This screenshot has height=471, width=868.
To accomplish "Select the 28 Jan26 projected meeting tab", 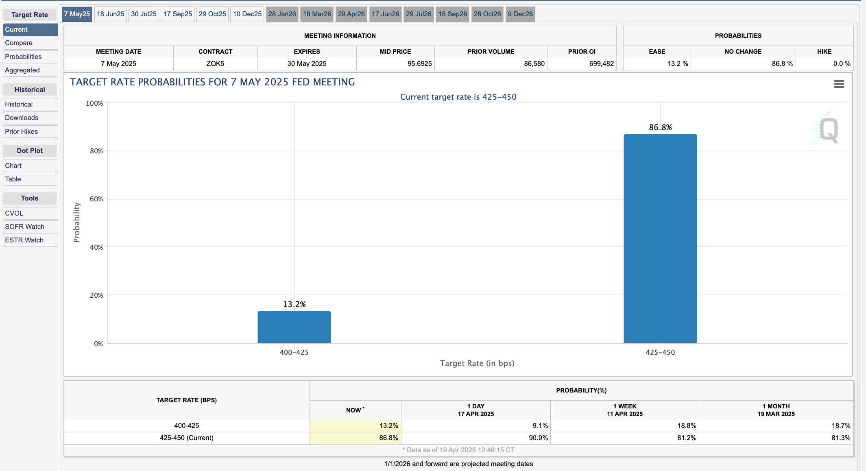I will point(282,14).
